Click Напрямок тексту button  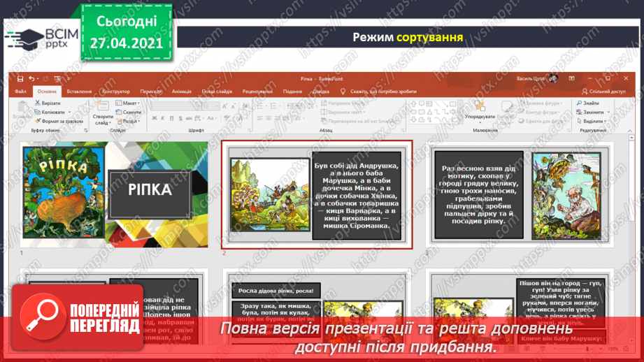[343, 103]
